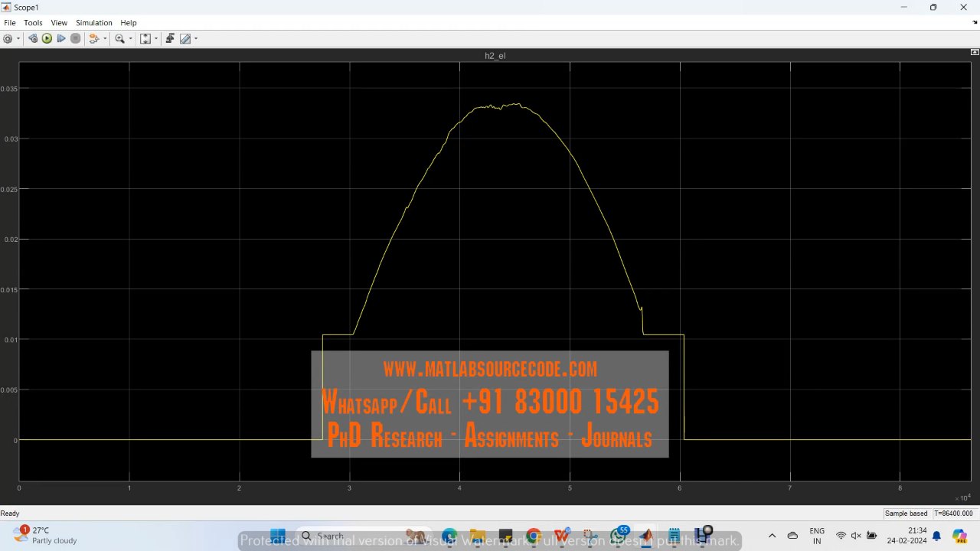Click the Scale Axes Limits icon
The image size is (980, 551).
click(145, 38)
